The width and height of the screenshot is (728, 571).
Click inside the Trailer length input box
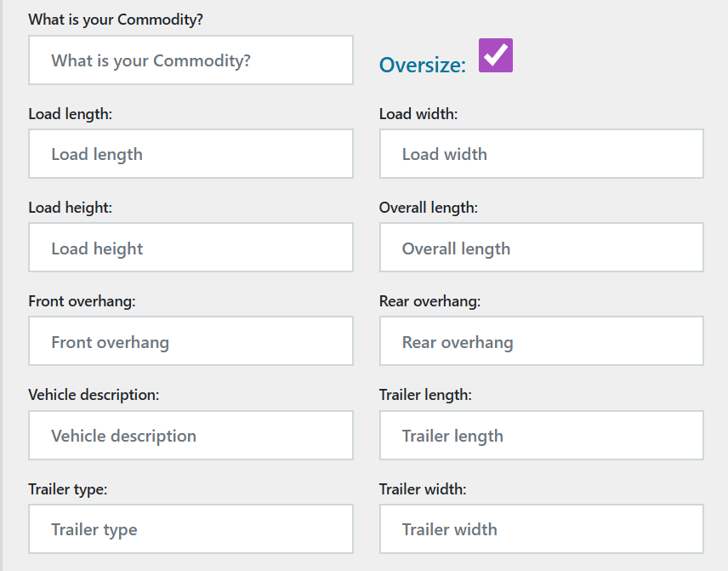click(541, 436)
